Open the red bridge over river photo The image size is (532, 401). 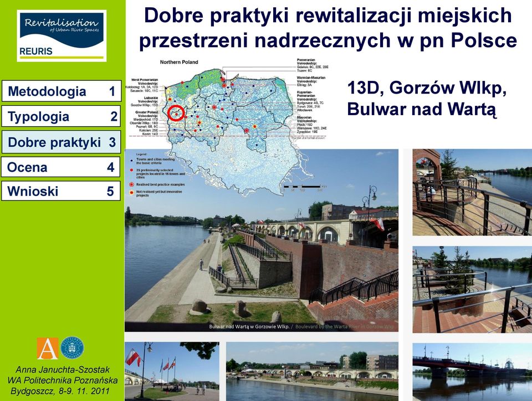(472, 372)
